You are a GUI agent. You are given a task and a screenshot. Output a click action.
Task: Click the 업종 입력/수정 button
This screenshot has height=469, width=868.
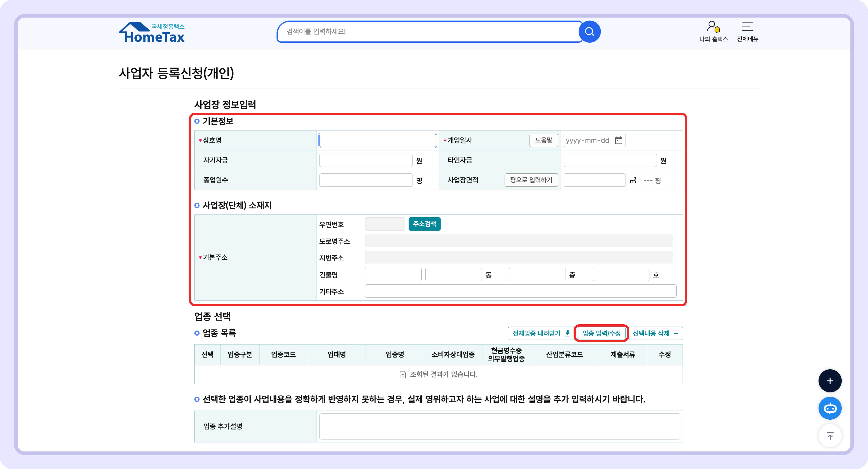(601, 333)
